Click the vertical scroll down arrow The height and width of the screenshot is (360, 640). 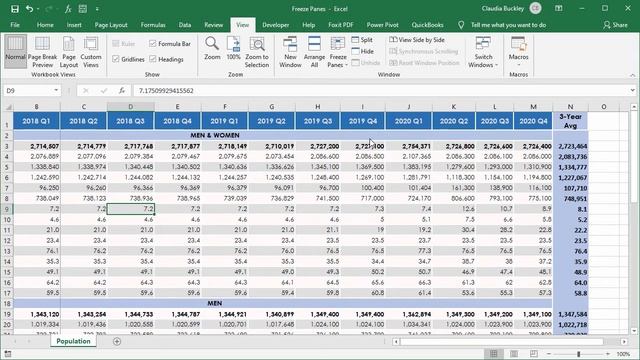click(x=633, y=331)
